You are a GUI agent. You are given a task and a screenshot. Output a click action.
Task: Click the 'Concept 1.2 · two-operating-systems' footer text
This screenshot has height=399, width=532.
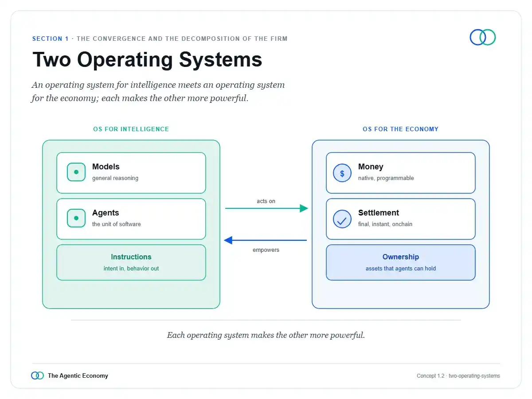[458, 376]
